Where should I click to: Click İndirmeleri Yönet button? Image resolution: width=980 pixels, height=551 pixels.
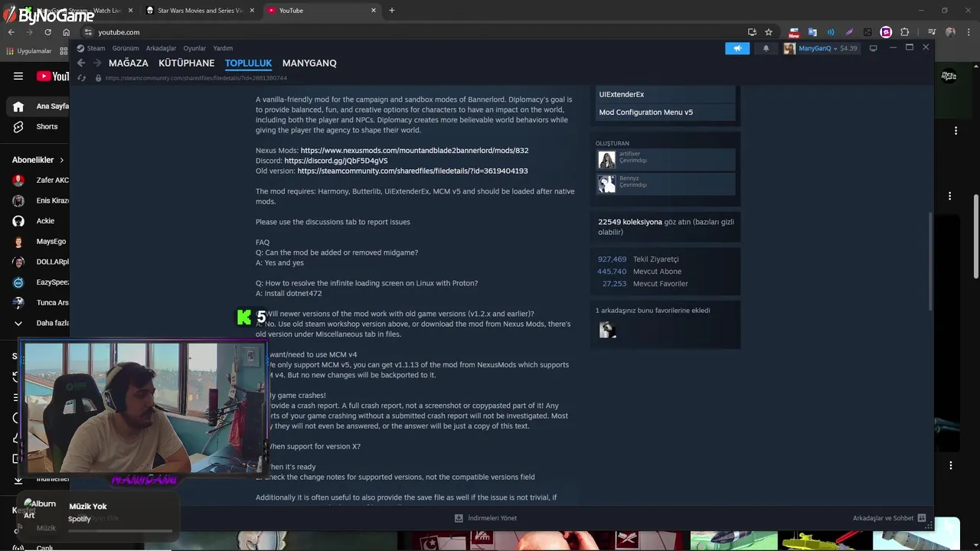point(485,518)
